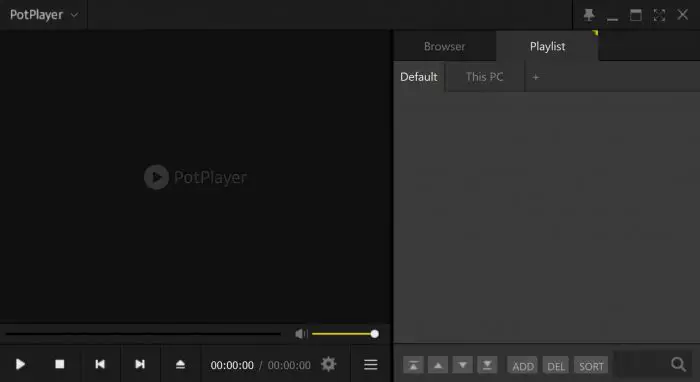This screenshot has height=382, width=700.
Task: Switch to the Browser tab
Action: pyautogui.click(x=444, y=46)
